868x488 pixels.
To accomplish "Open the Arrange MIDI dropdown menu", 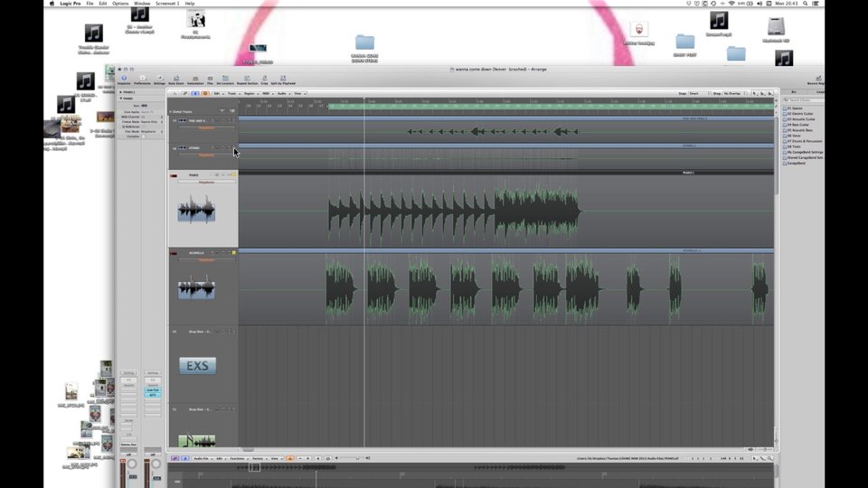I will tap(268, 93).
